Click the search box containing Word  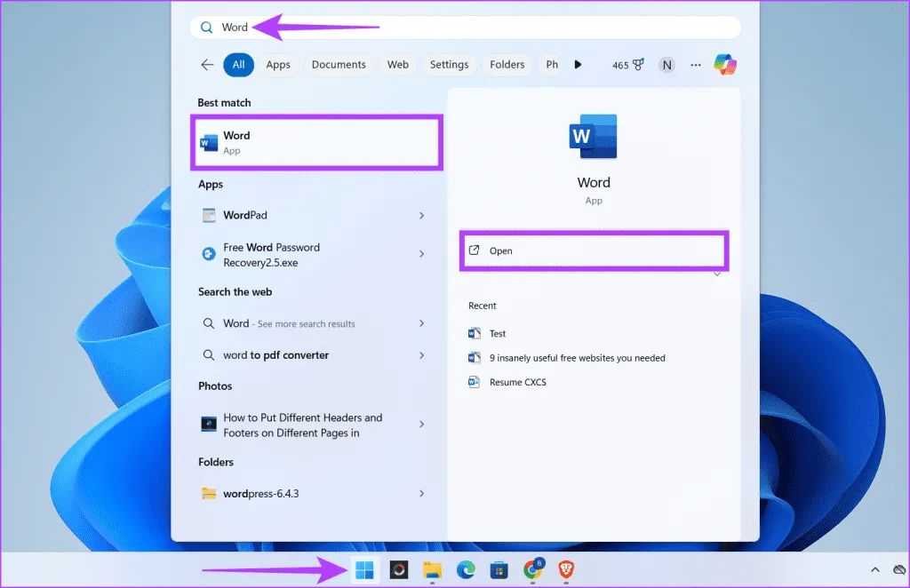tap(464, 28)
